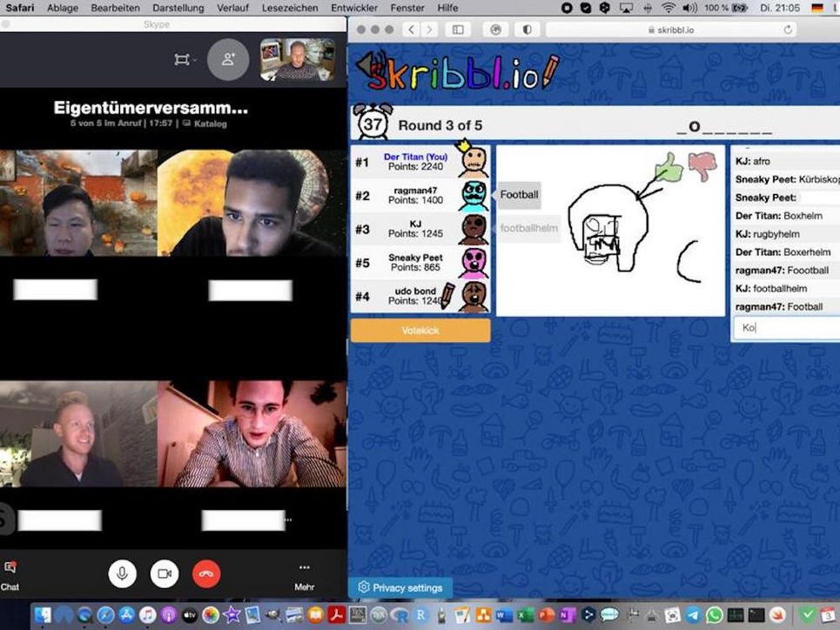Open the German input source flag menu

(817, 8)
